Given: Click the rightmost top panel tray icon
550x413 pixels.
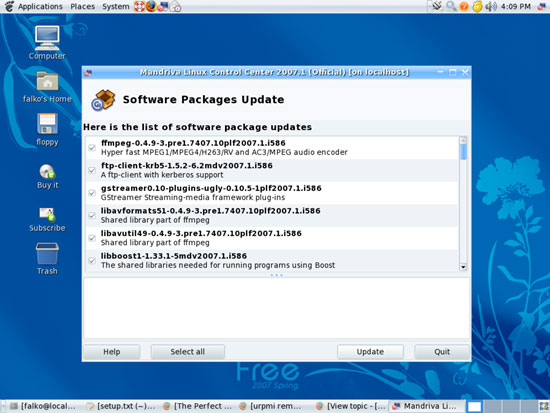Looking at the screenshot, I should point(542,6).
